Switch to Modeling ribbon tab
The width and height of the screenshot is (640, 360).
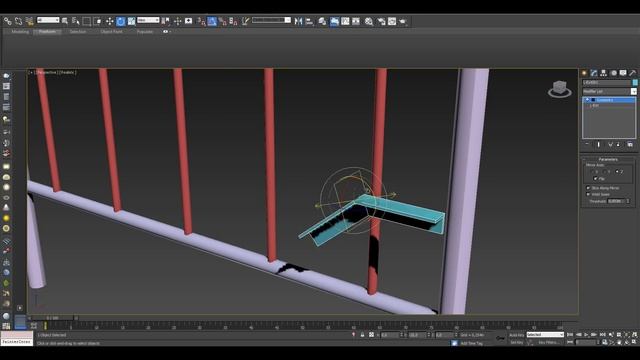click(x=20, y=31)
